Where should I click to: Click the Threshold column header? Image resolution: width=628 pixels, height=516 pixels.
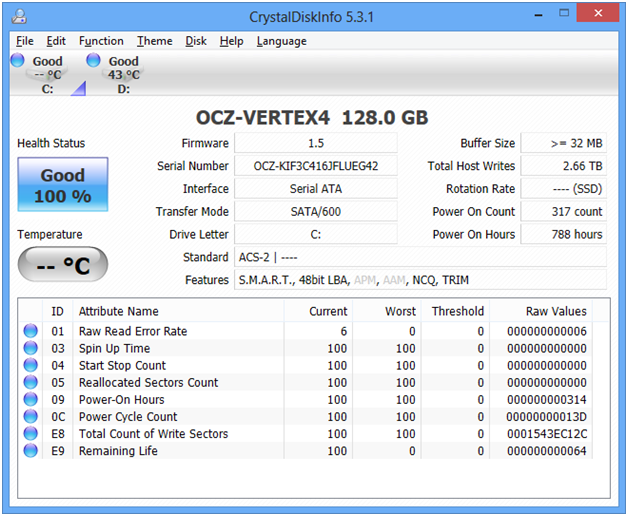click(455, 311)
